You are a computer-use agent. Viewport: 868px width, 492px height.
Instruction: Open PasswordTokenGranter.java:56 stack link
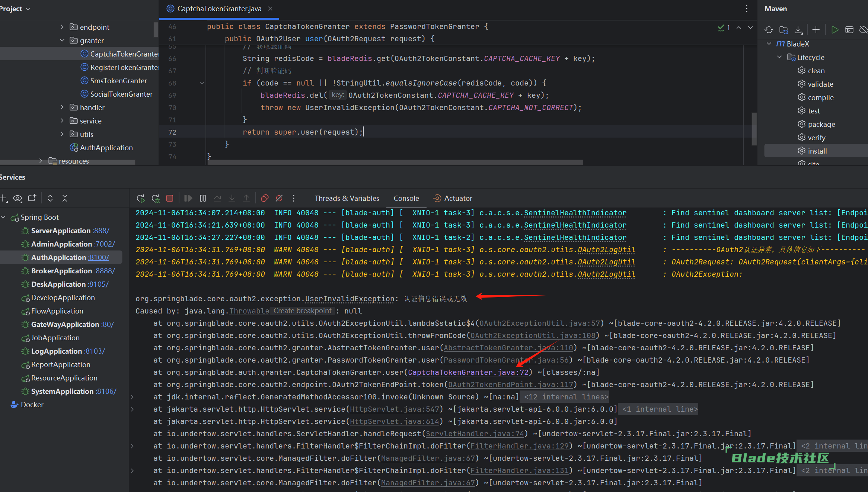[x=506, y=360]
